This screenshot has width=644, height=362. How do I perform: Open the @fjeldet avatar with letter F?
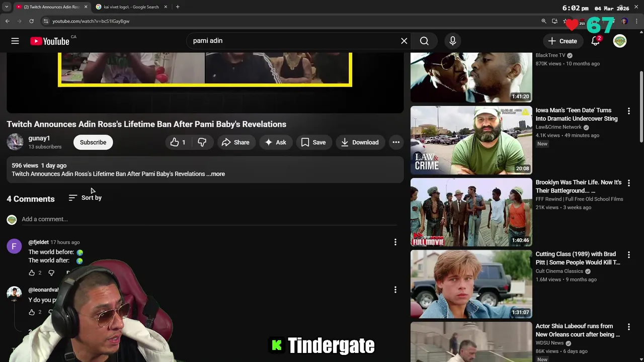pos(14,246)
